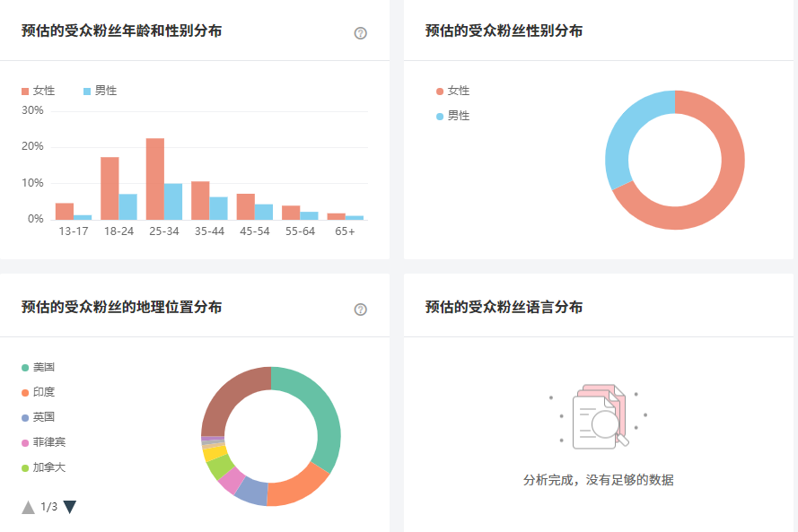
Task: Click help icon beside geographic distribution title
Action: [x=361, y=310]
